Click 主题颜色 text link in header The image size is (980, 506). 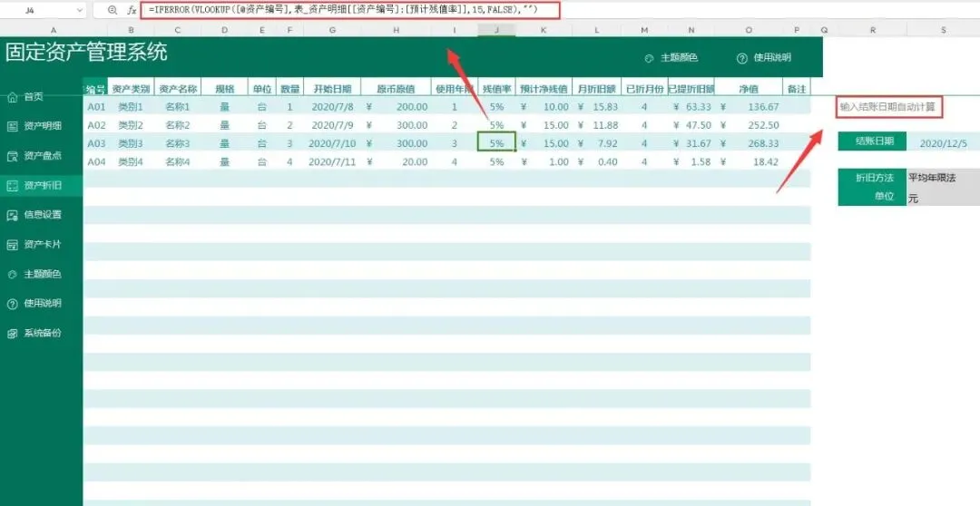tap(679, 57)
